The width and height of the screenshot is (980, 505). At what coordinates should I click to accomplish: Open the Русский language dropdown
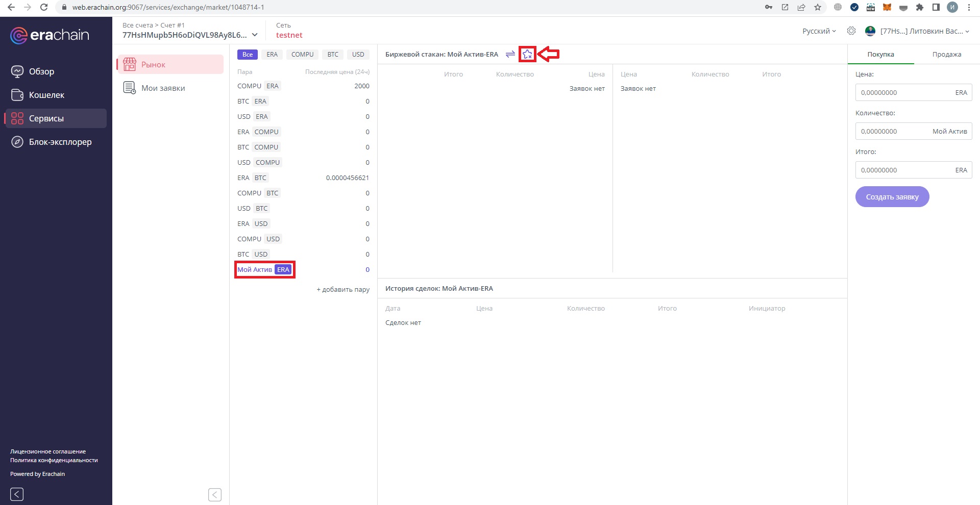pyautogui.click(x=819, y=31)
